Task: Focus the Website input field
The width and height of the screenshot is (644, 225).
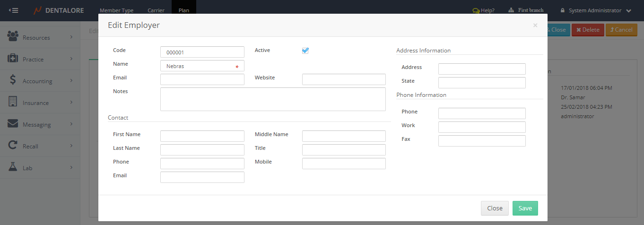Action: click(344, 79)
